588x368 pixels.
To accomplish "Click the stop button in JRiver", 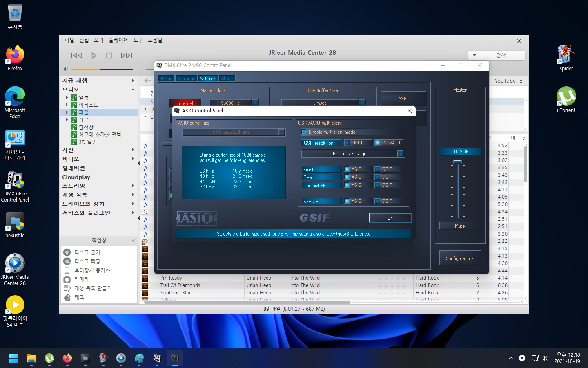I will click(x=109, y=56).
